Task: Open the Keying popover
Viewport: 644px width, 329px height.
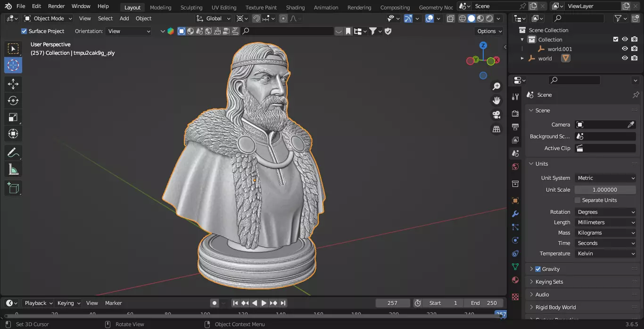Action: (x=69, y=303)
